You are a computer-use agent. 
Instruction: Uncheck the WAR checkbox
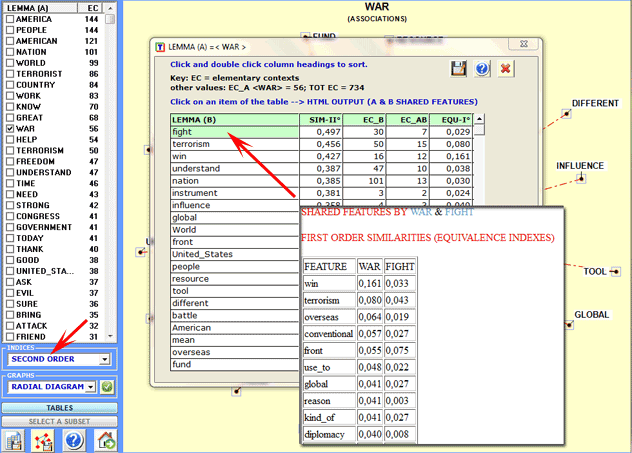(x=10, y=129)
